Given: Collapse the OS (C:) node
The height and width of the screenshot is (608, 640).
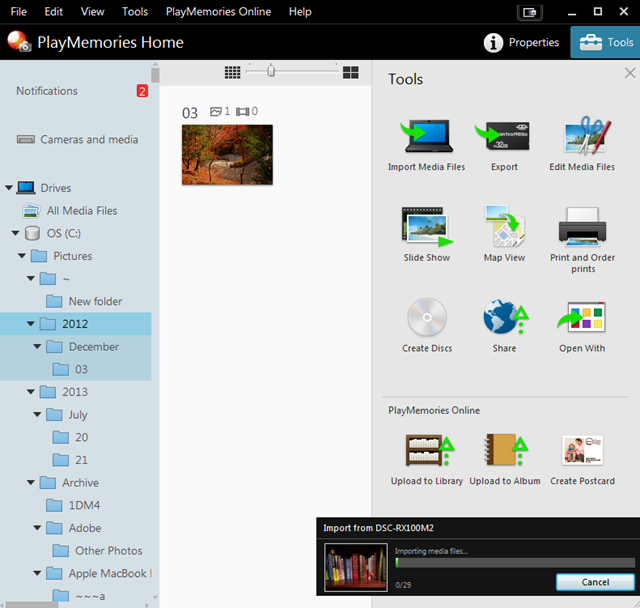Looking at the screenshot, I should [x=16, y=233].
